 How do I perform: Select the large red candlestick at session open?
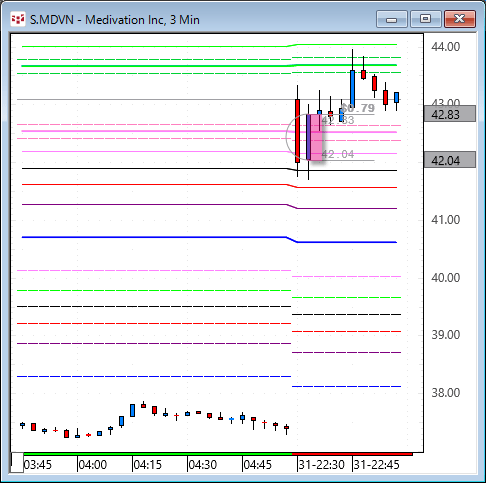297,131
